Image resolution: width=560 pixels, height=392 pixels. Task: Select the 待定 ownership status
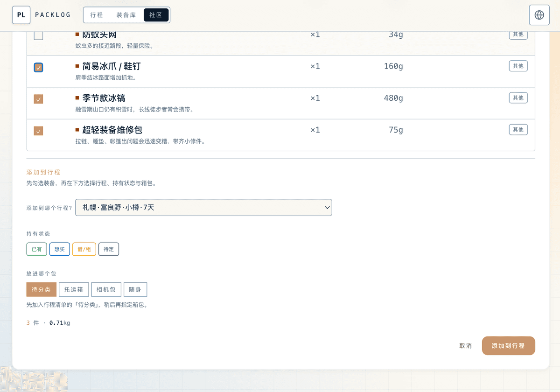click(109, 249)
